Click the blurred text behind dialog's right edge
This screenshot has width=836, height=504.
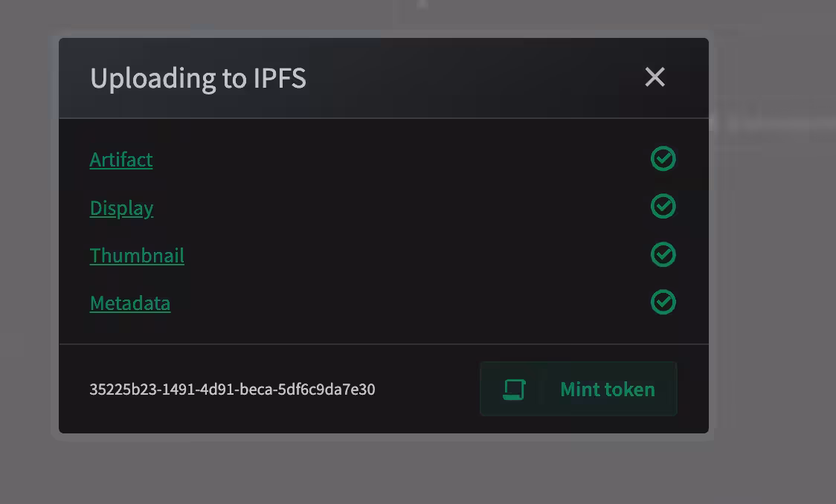pos(779,123)
